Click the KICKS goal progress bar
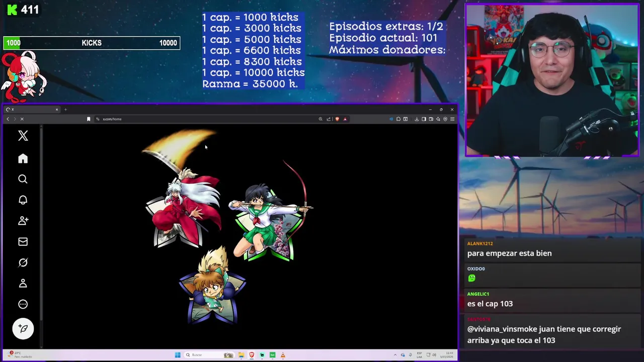644x362 pixels. coord(92,43)
